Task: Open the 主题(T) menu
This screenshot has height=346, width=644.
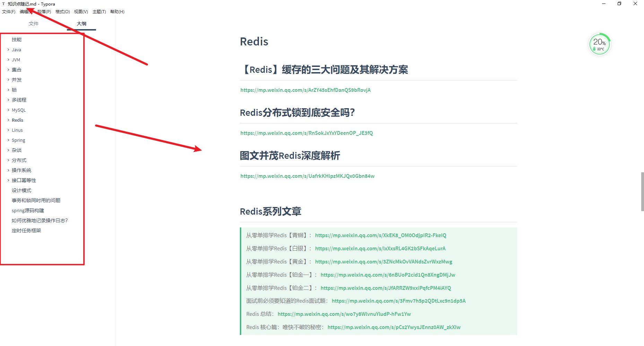Action: click(x=99, y=12)
